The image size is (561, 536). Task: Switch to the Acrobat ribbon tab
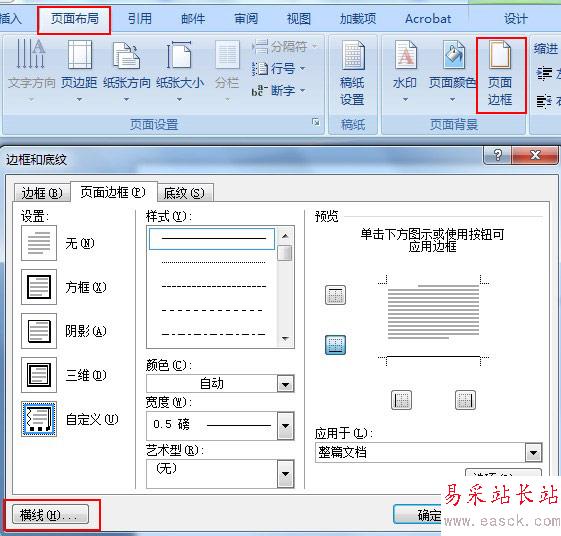pyautogui.click(x=428, y=19)
